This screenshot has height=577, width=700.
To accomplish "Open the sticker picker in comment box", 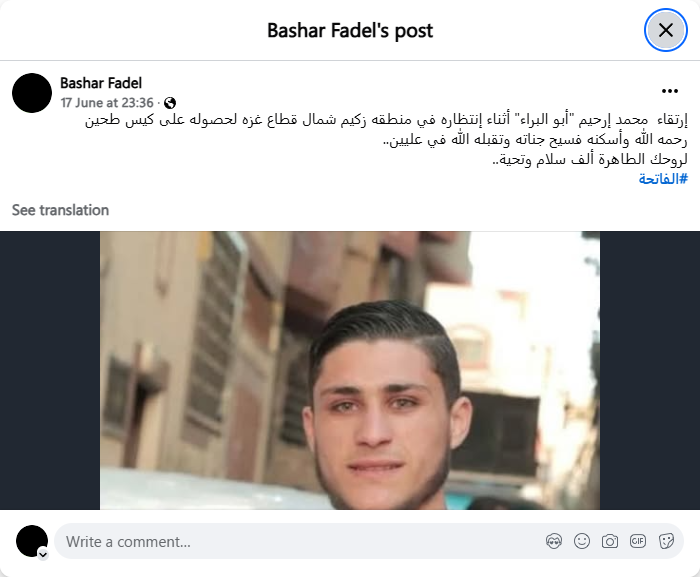I will point(666,541).
